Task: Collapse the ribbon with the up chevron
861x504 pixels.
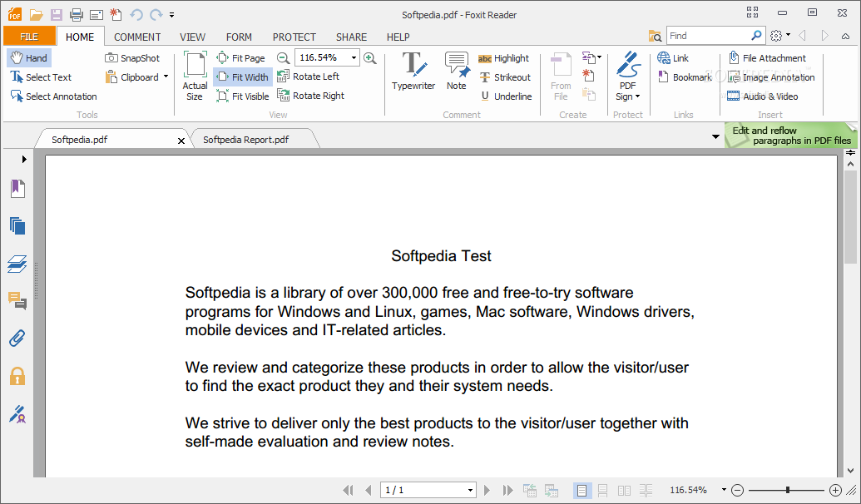Action: pos(846,37)
